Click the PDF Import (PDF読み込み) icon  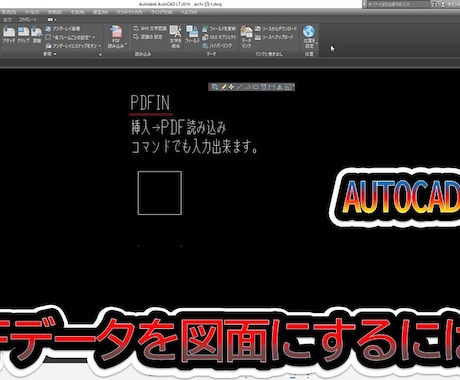coord(116,33)
